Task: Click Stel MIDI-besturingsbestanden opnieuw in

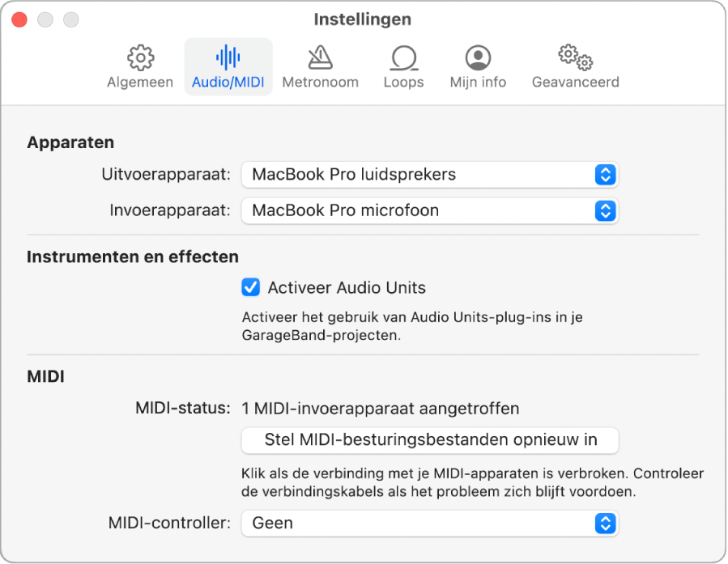Action: [x=429, y=440]
